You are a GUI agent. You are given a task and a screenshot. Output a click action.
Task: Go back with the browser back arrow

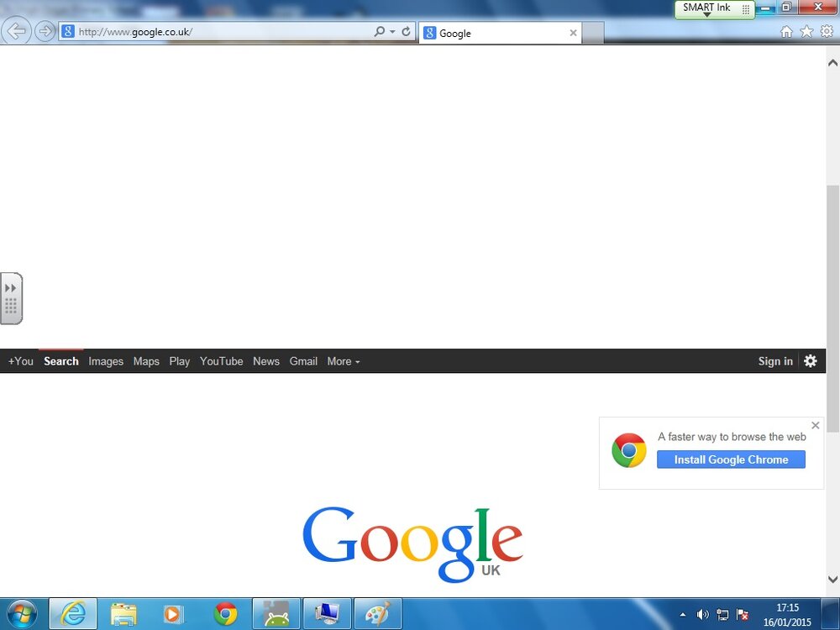(x=17, y=31)
